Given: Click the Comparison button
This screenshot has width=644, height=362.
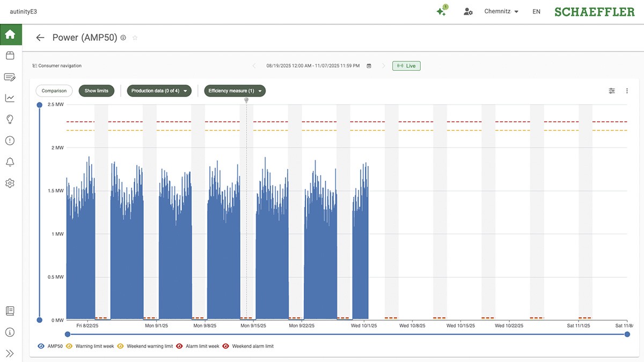Looking at the screenshot, I should 54,91.
